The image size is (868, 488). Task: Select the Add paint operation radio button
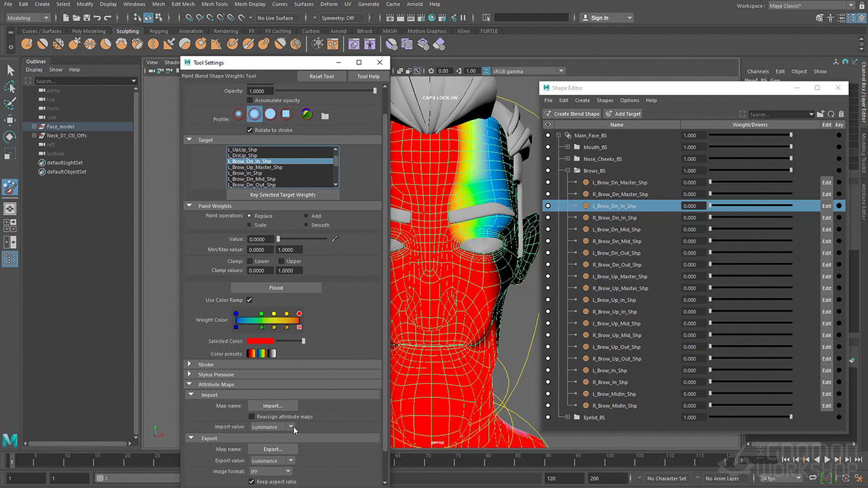point(307,216)
